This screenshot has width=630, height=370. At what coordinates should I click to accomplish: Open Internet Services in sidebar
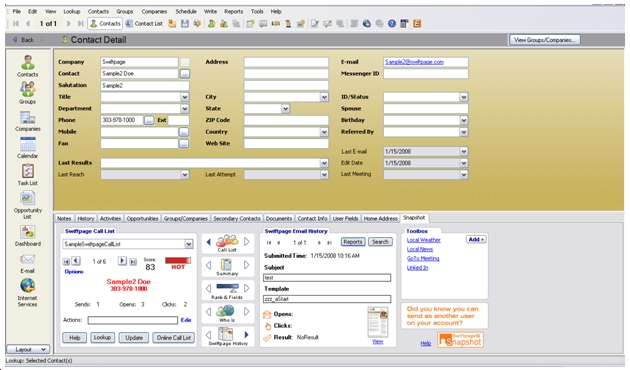[x=27, y=292]
